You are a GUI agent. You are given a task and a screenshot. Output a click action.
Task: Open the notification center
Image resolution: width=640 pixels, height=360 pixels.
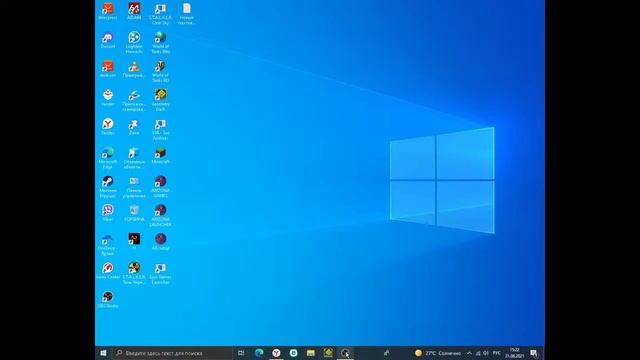pyautogui.click(x=534, y=353)
